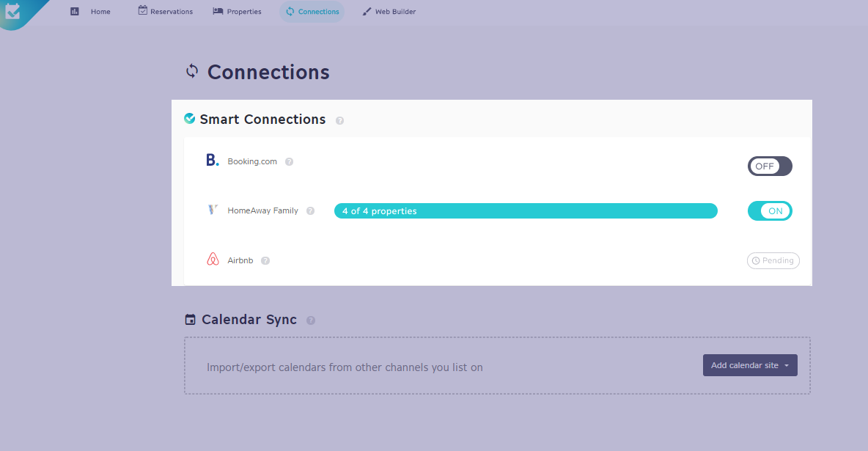Open the help icon next to HomeAway Family
Viewport: 868px width, 451px height.
pos(311,211)
